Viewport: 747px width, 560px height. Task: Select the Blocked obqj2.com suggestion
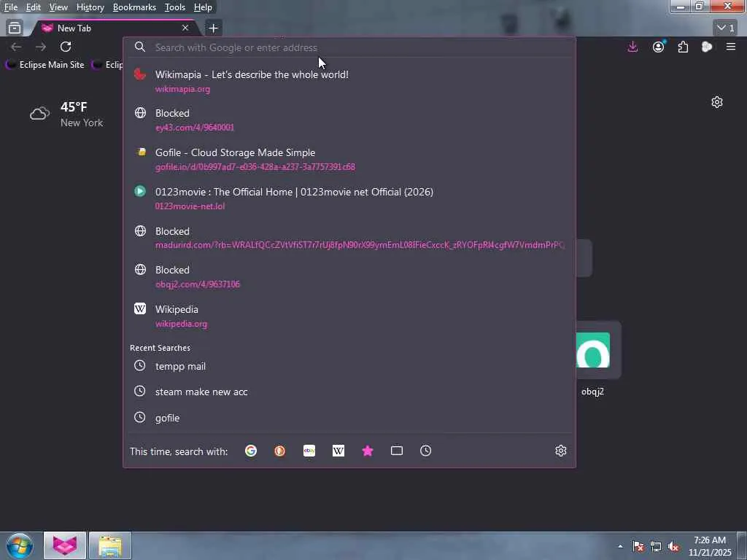(349, 276)
